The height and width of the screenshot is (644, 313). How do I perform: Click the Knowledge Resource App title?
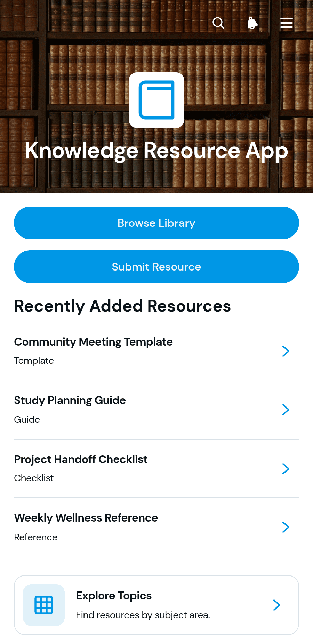tap(156, 151)
